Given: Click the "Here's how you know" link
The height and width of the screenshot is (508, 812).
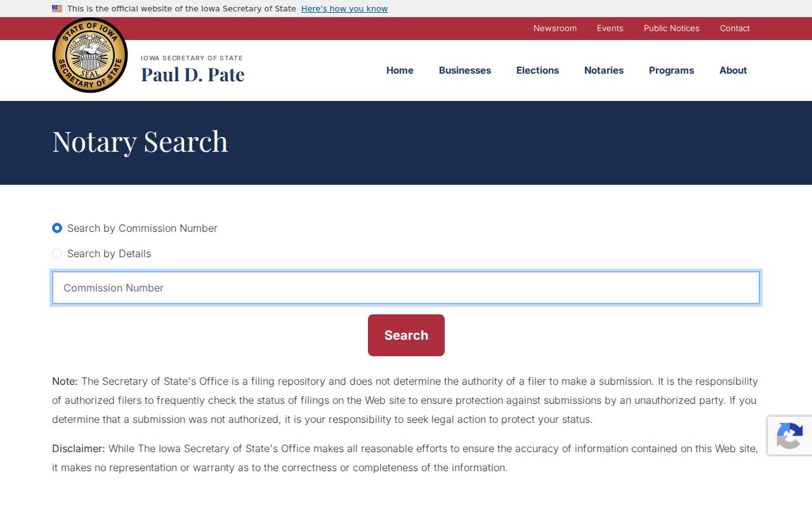Looking at the screenshot, I should point(344,9).
